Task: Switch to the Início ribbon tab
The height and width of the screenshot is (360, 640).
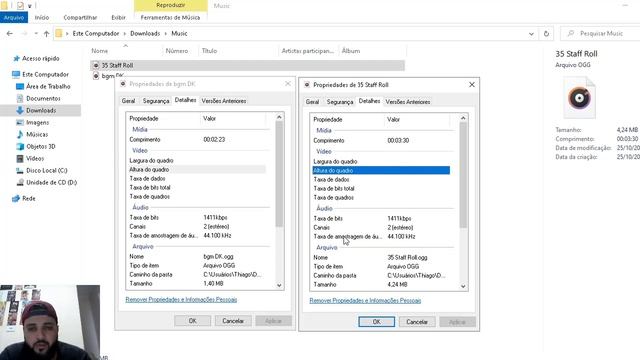Action: coord(42,18)
